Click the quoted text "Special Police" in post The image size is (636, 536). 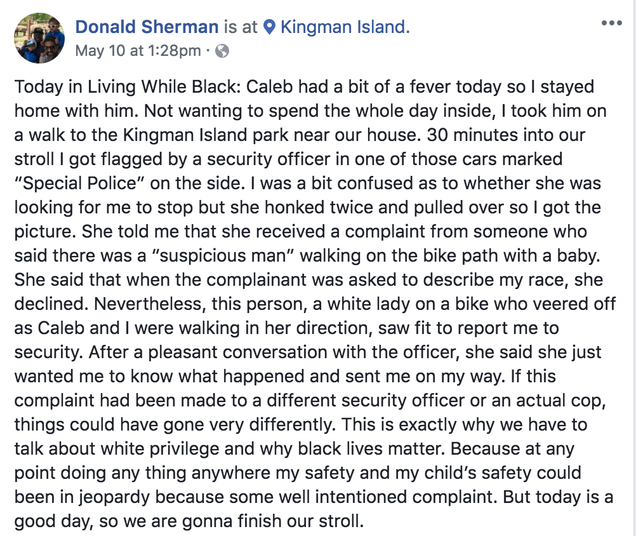click(x=77, y=183)
